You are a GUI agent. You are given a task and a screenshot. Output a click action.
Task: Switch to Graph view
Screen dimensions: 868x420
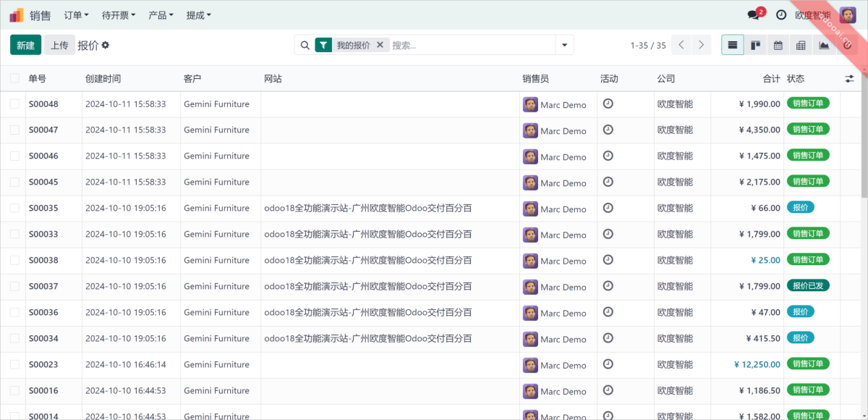[x=824, y=45]
